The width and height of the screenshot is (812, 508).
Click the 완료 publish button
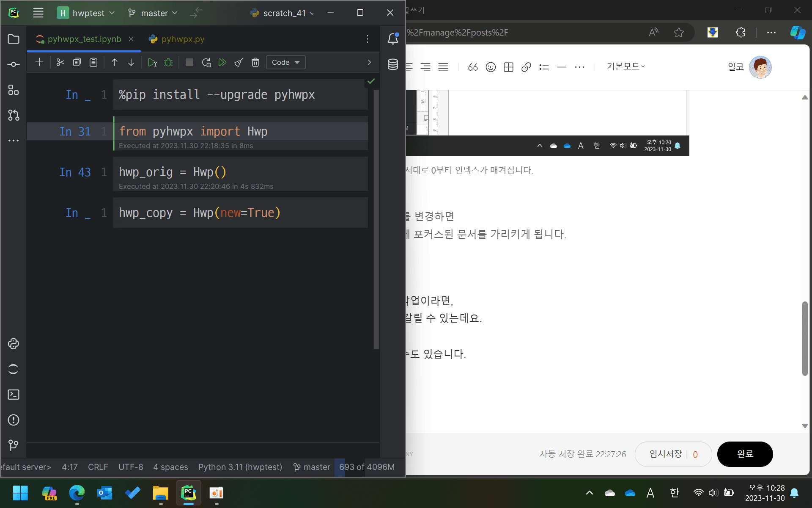click(745, 454)
